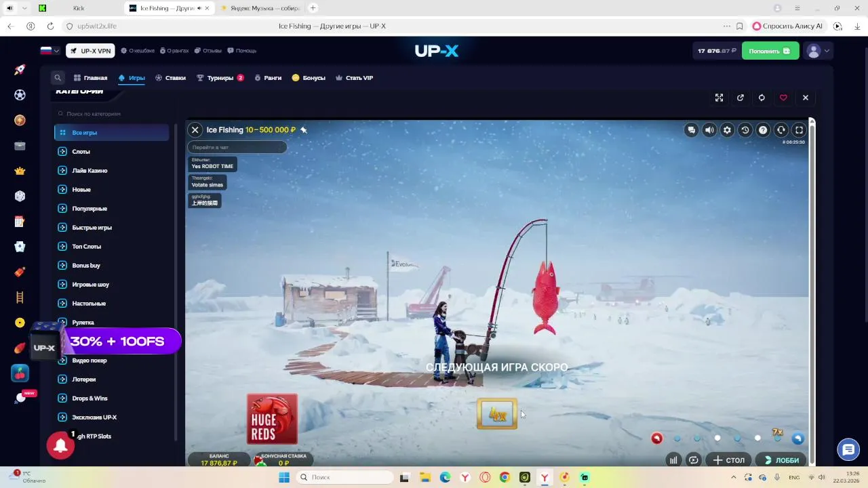
Task: Open the game in a new window
Action: click(741, 98)
